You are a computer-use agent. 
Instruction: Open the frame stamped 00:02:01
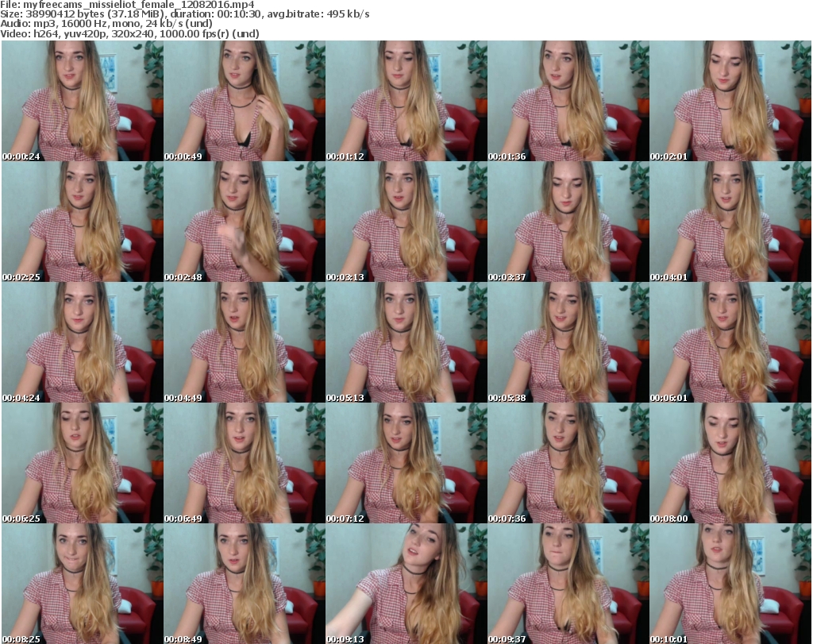(x=730, y=101)
